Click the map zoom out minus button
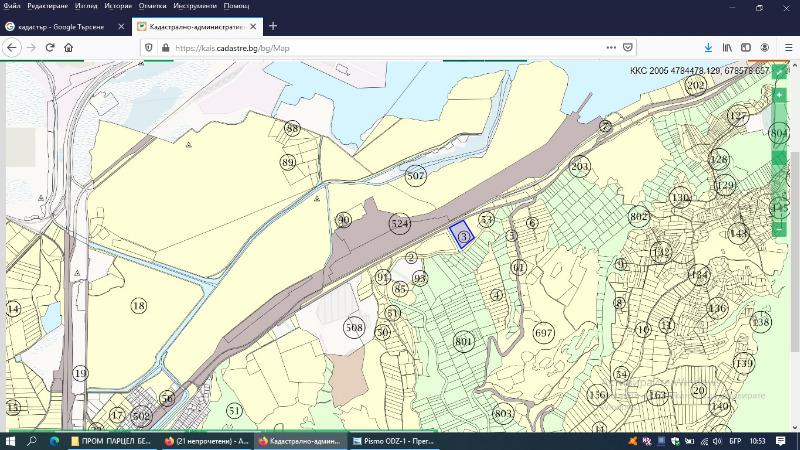The image size is (800, 450). [x=779, y=229]
